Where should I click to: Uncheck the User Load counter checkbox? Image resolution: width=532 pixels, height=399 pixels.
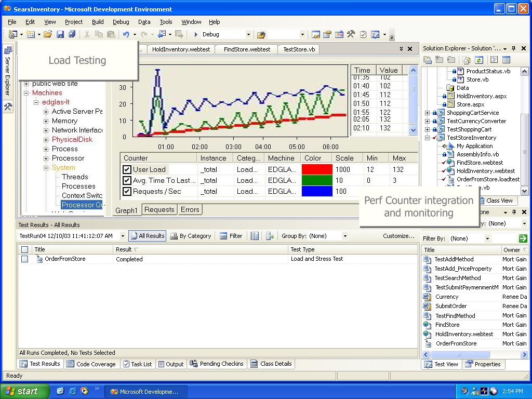pos(127,169)
